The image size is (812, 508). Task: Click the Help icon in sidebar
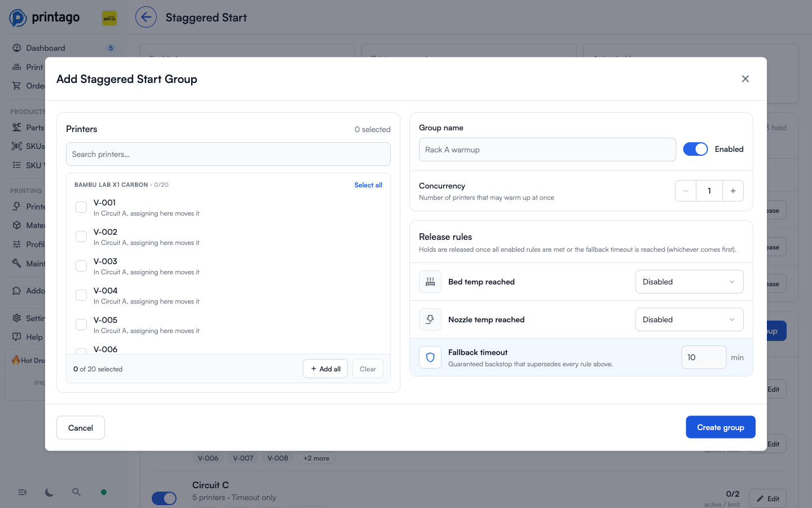[x=17, y=337]
